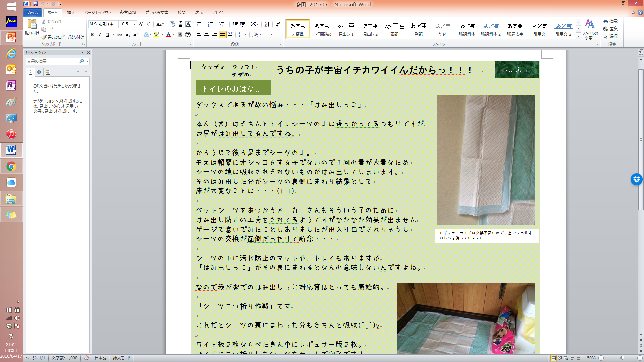The height and width of the screenshot is (362, 644).
Task: Toggle Bold formatting on
Action: pos(92,35)
